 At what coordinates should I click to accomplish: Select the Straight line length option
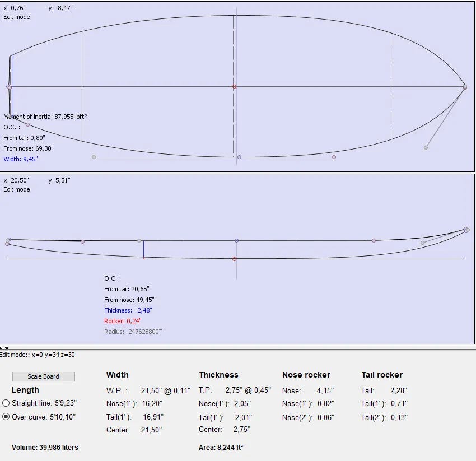(6, 403)
